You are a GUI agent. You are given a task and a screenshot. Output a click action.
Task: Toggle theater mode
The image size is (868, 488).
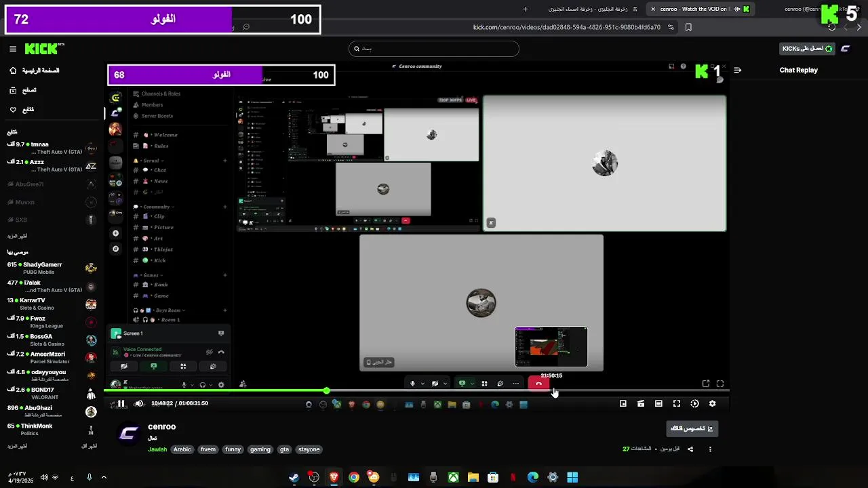point(658,404)
